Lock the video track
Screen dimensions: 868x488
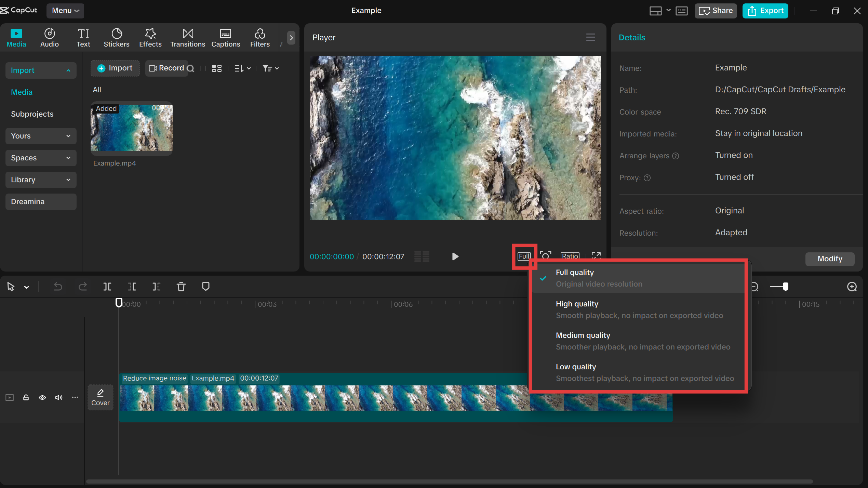[26, 397]
